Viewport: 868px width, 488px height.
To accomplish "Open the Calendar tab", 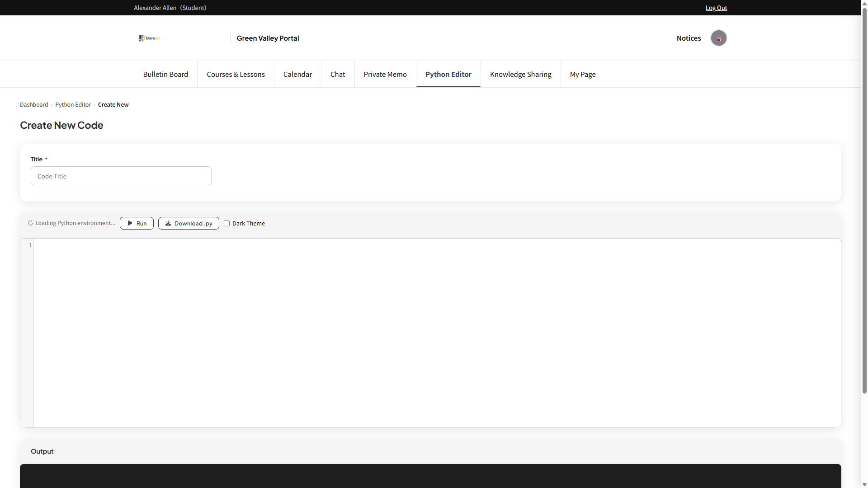I will (x=297, y=74).
